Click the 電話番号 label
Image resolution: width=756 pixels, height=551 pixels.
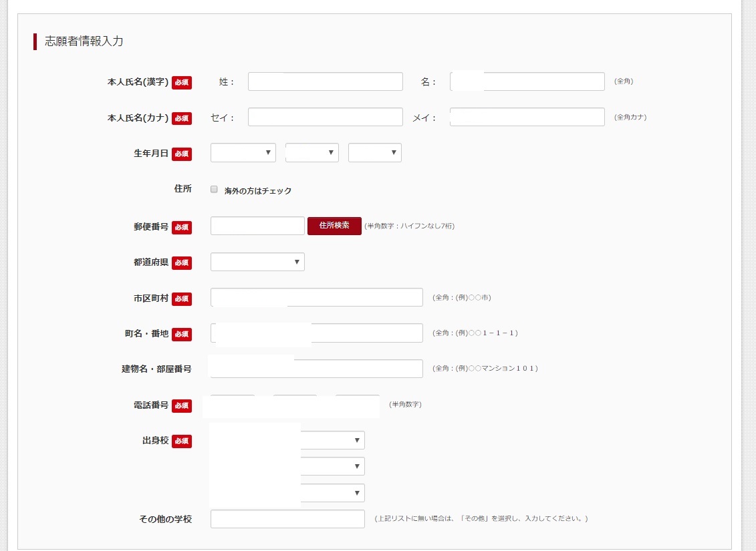tap(151, 405)
